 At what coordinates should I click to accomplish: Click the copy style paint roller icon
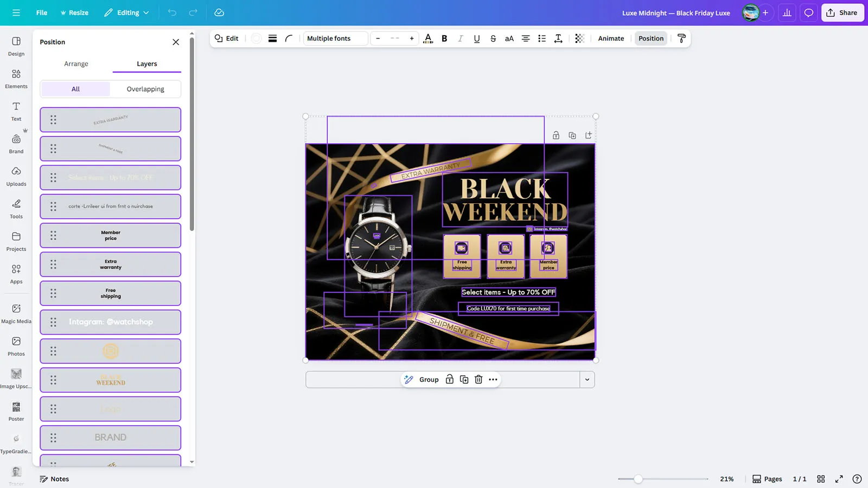(x=681, y=38)
